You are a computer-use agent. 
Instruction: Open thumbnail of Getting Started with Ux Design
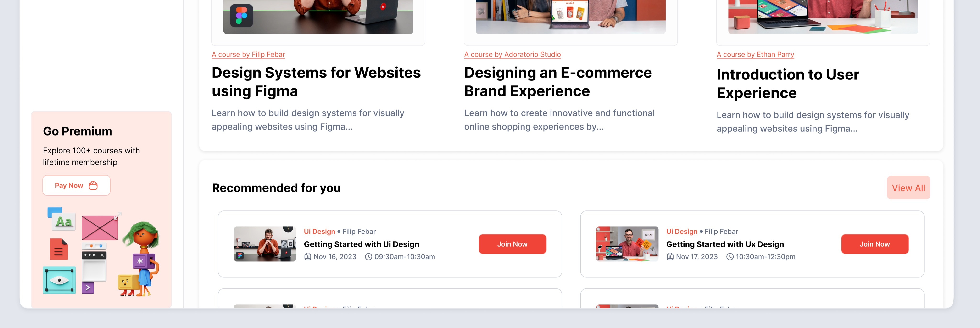coord(627,244)
